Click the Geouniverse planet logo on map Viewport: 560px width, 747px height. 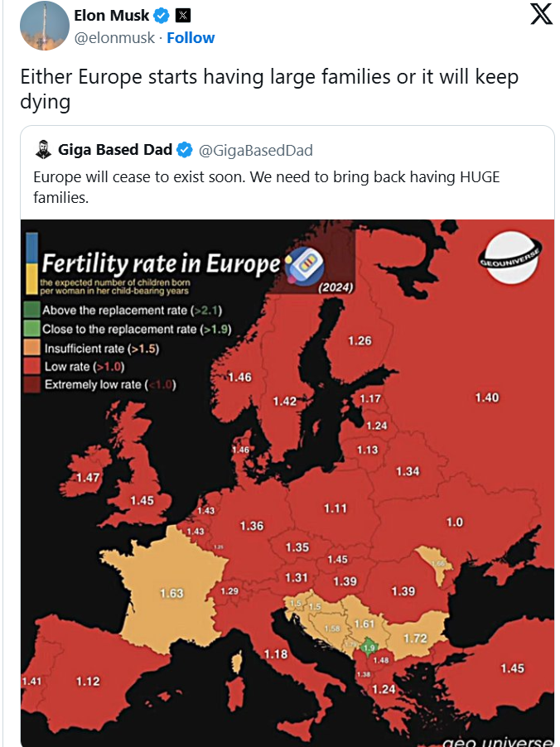[510, 258]
